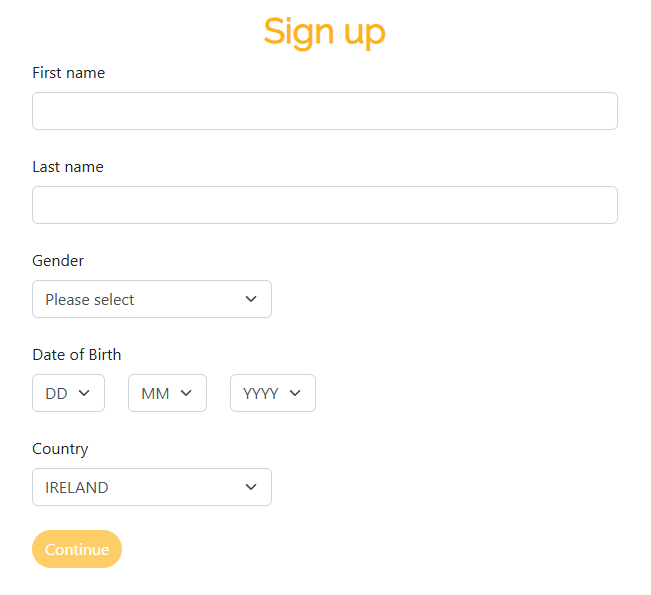Click the Country label text
Screen dimensions: 651x595
[x=60, y=449]
